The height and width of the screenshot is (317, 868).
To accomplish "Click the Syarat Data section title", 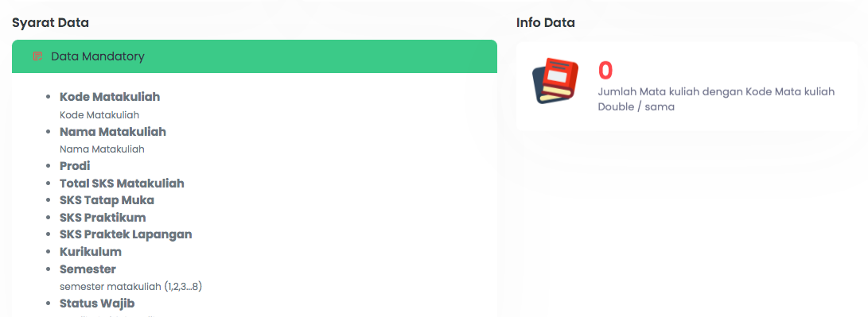I will pos(50,23).
